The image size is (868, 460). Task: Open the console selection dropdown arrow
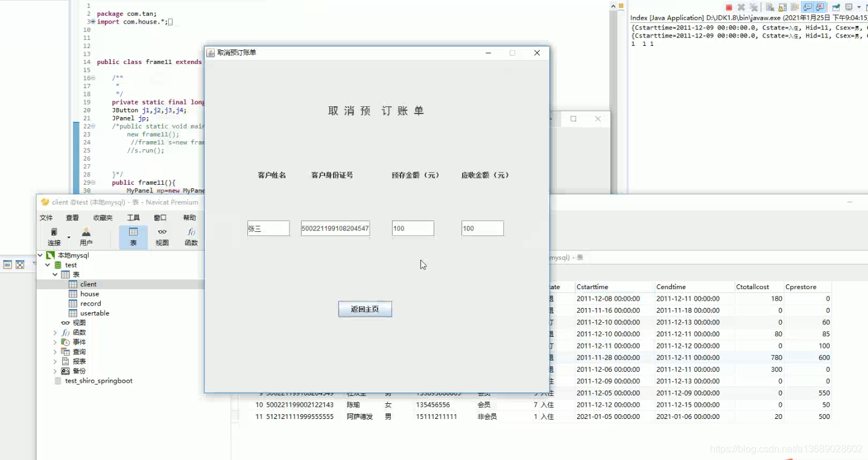858,7
